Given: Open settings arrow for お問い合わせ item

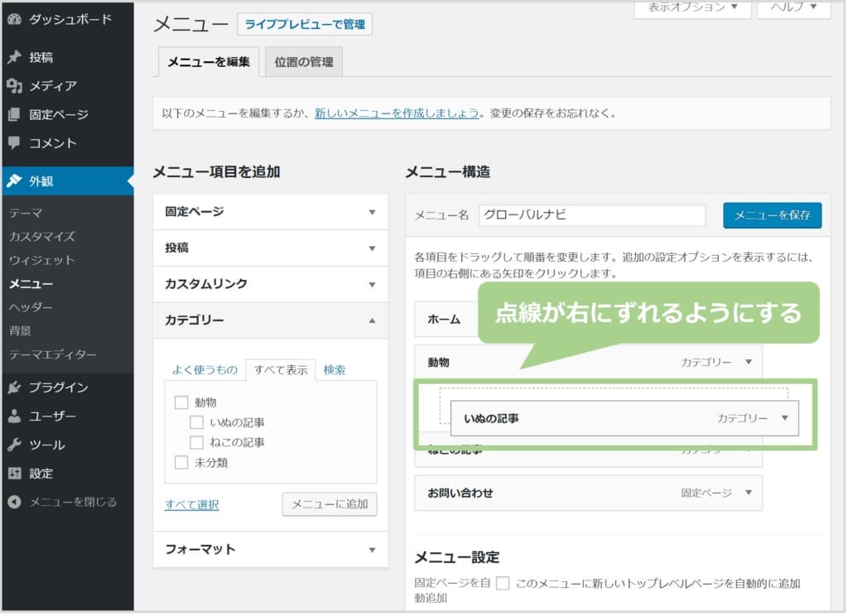Looking at the screenshot, I should click(749, 493).
